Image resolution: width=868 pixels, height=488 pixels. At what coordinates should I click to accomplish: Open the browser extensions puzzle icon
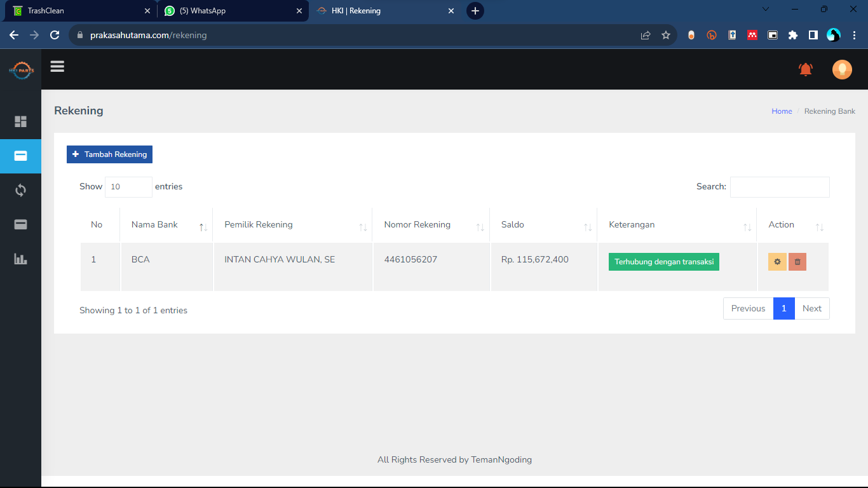point(792,36)
